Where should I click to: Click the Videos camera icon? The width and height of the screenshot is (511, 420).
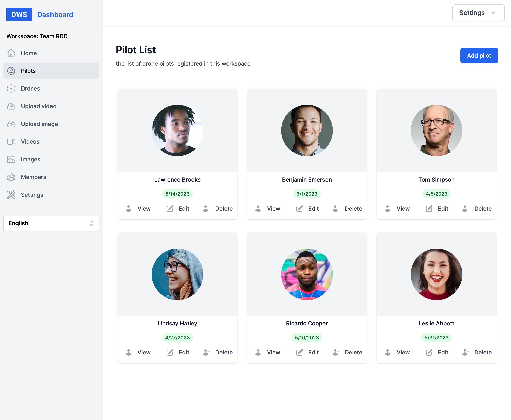[x=11, y=142]
